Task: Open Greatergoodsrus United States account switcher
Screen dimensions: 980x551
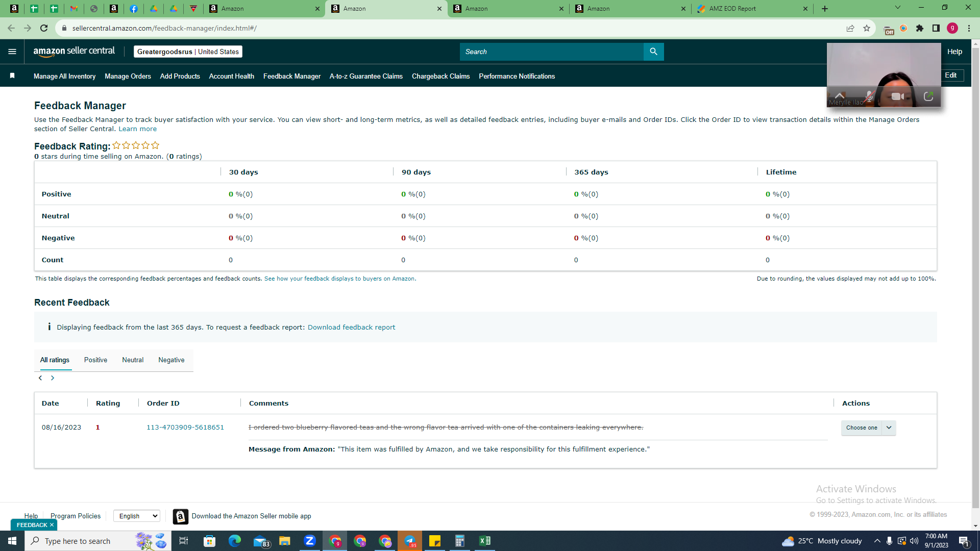Action: click(188, 52)
